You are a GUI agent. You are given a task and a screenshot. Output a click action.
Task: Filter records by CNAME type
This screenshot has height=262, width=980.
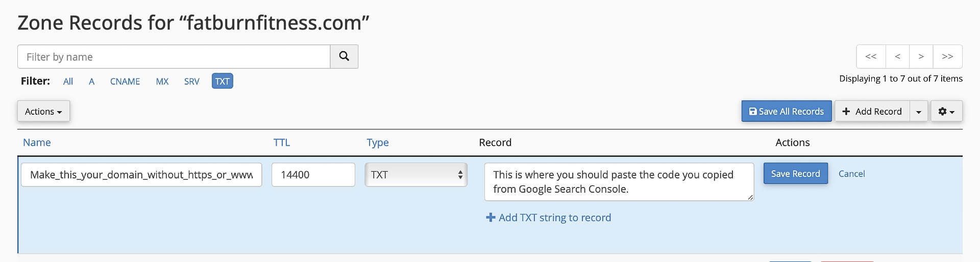pyautogui.click(x=125, y=82)
